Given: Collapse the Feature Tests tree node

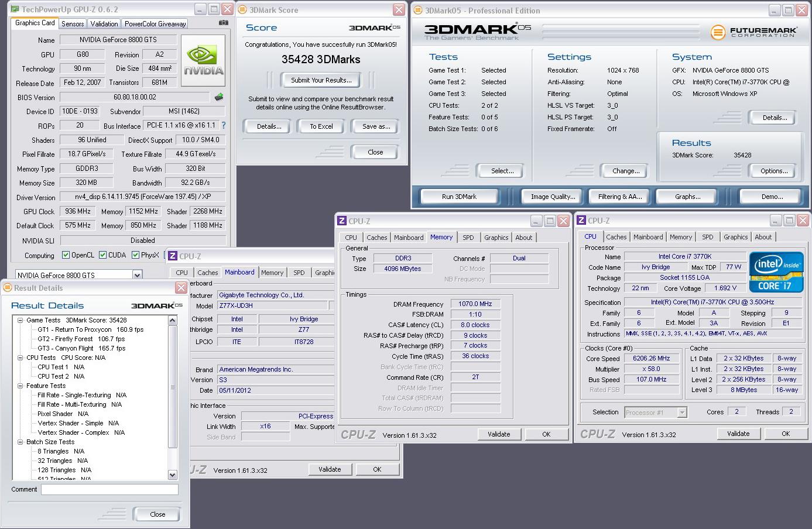Looking at the screenshot, I should 20,386.
